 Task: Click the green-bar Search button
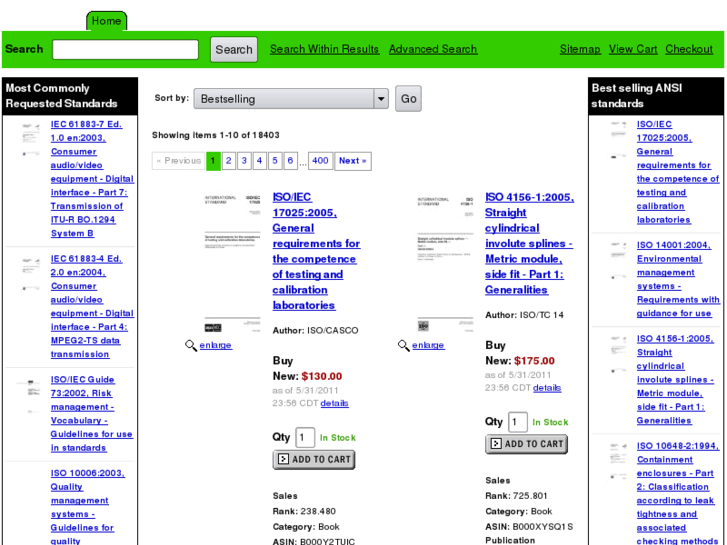pyautogui.click(x=234, y=49)
